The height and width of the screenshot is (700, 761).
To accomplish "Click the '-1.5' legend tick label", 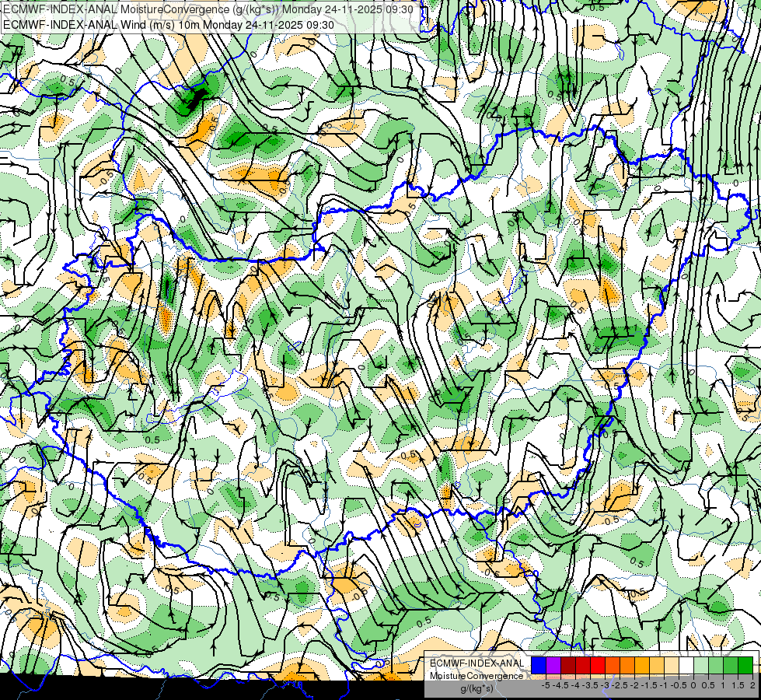I will click(x=649, y=685).
